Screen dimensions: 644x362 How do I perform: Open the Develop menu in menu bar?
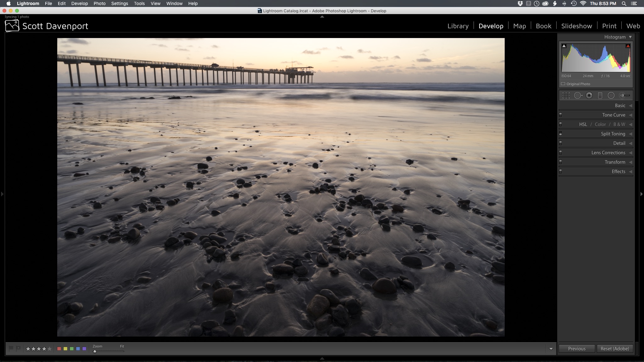(x=80, y=3)
